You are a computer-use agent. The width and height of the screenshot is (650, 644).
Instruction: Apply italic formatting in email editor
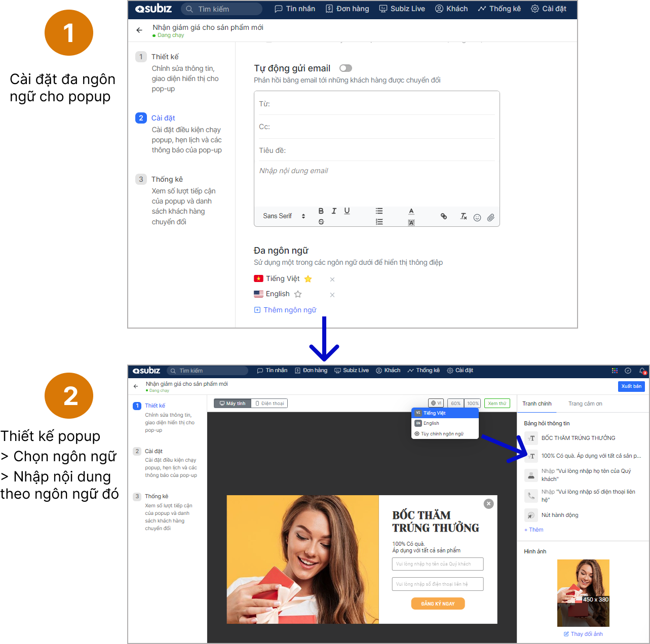pos(334,211)
